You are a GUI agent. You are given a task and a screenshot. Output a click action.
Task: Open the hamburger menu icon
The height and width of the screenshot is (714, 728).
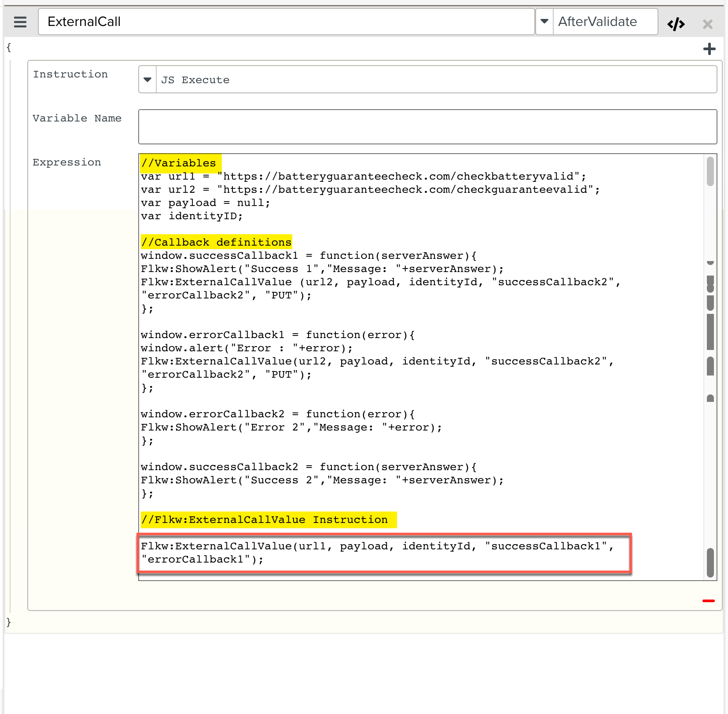click(20, 22)
